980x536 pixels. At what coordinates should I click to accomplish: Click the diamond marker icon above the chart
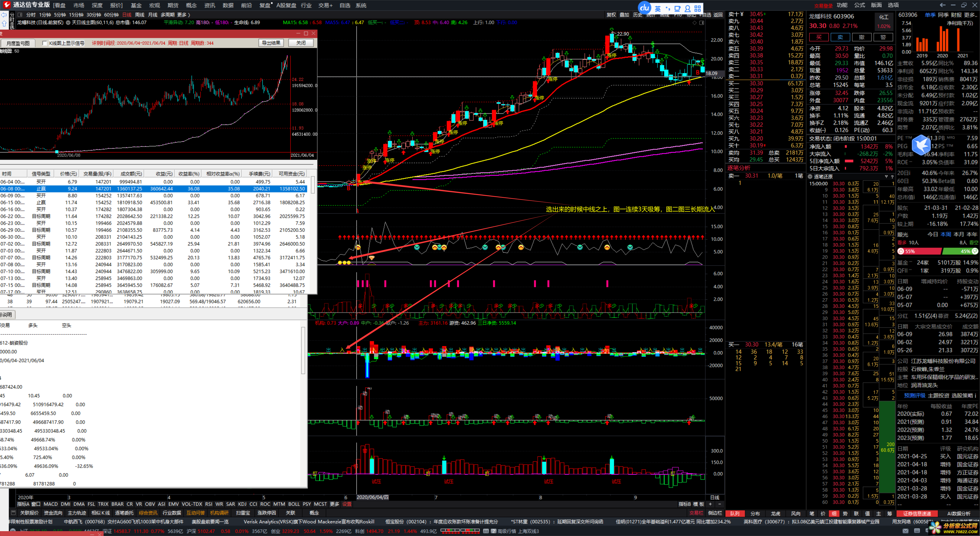click(695, 22)
